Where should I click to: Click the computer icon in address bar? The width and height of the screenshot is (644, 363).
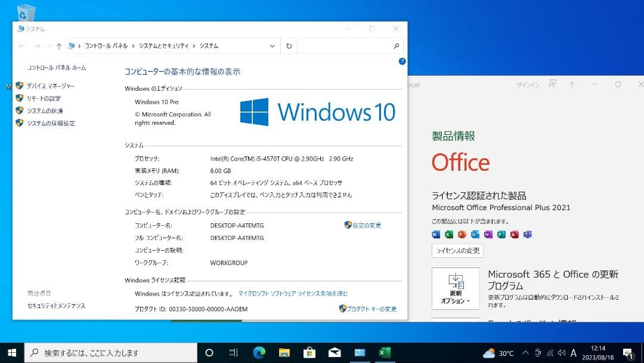tap(72, 46)
